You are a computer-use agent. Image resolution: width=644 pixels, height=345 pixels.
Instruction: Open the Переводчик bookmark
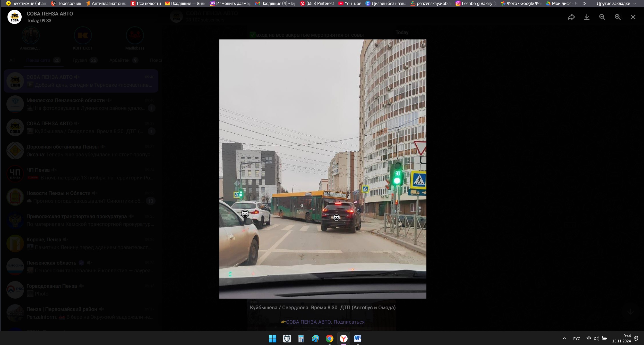tap(66, 3)
